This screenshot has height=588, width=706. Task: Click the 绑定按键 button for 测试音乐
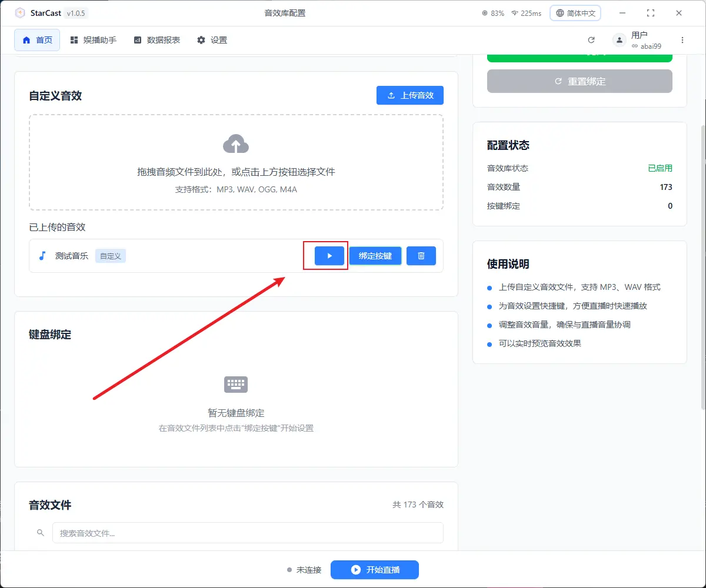pos(375,256)
